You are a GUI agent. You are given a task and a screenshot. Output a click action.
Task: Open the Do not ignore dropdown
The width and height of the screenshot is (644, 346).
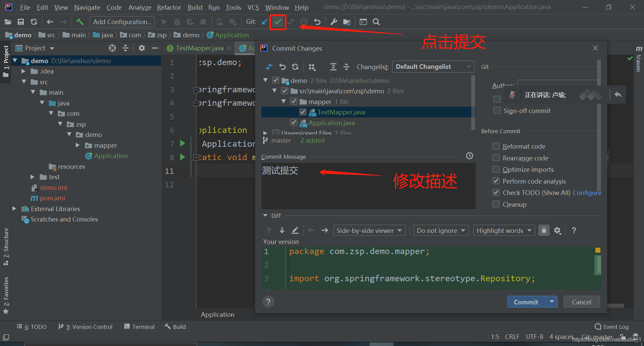[x=441, y=231]
